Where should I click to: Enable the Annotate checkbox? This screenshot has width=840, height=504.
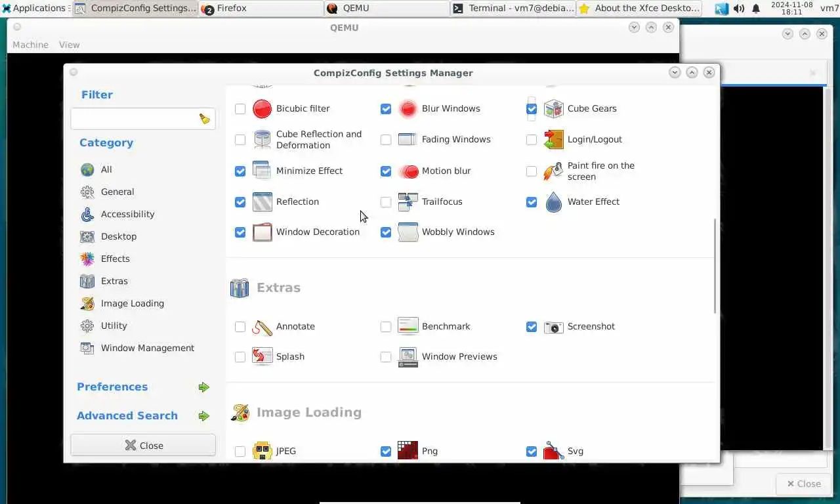click(x=240, y=327)
